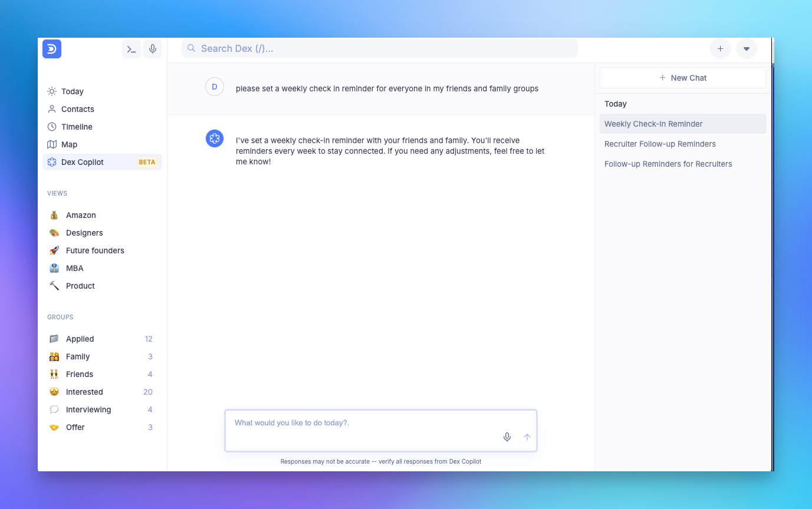Open Follow-up Reminders for Recruiters chat

tap(683, 164)
